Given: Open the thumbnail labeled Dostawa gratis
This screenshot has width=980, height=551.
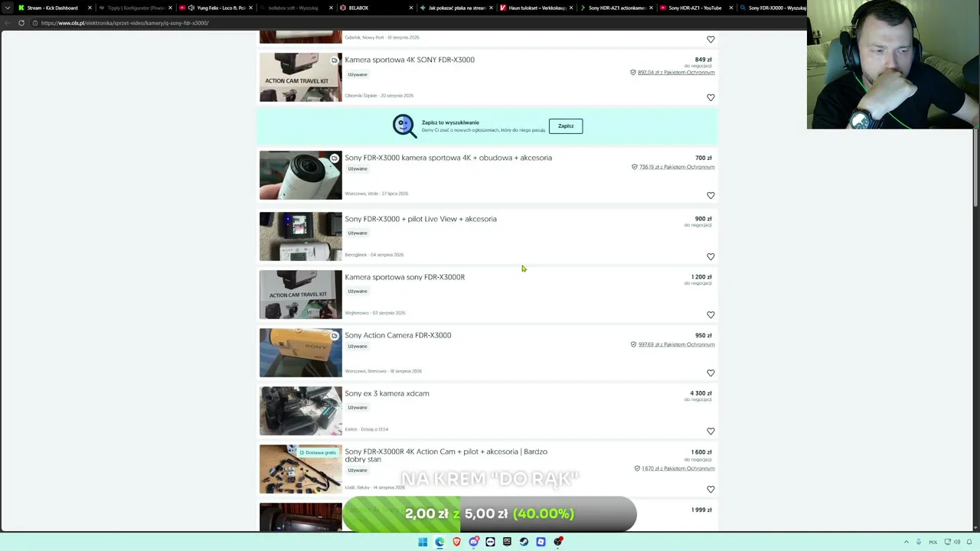Looking at the screenshot, I should click(x=301, y=469).
